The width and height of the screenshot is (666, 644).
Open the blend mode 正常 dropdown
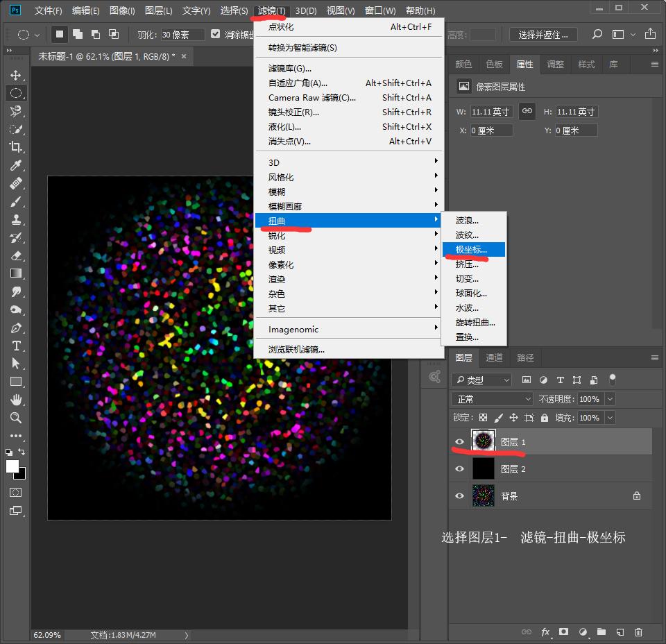tap(492, 399)
